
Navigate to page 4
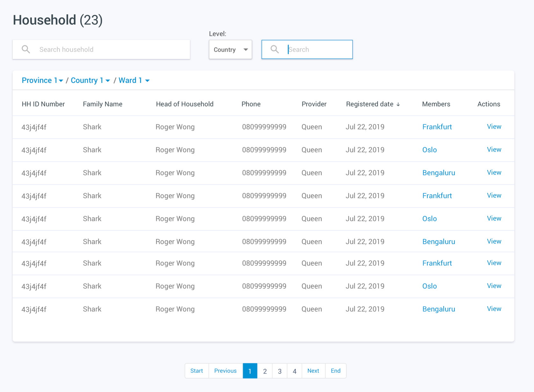[x=294, y=371]
